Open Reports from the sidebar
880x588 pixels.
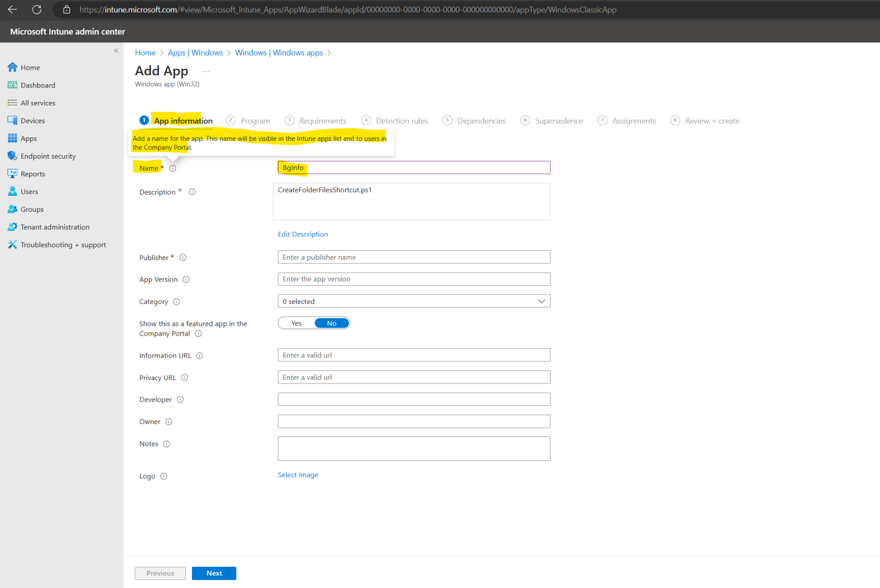(x=32, y=173)
